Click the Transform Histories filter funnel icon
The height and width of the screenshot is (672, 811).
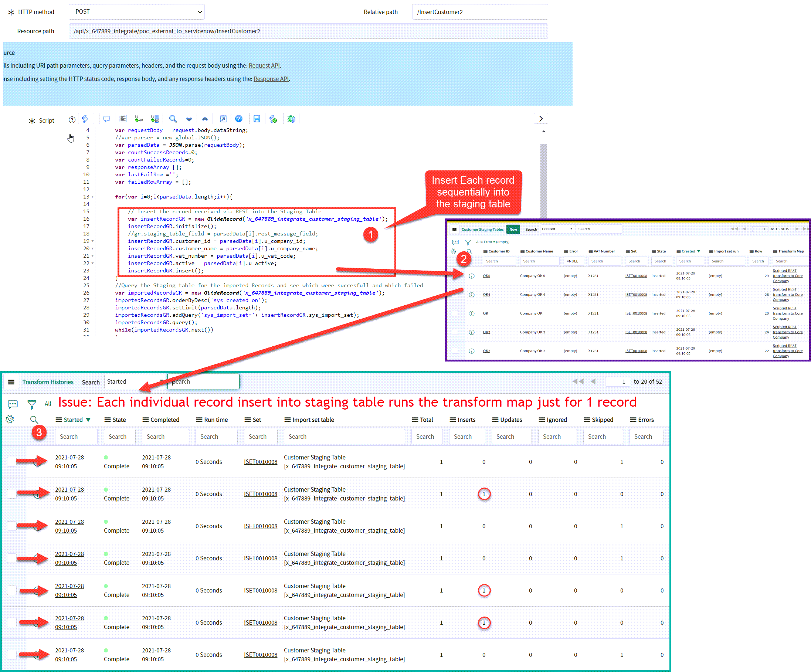click(x=32, y=404)
